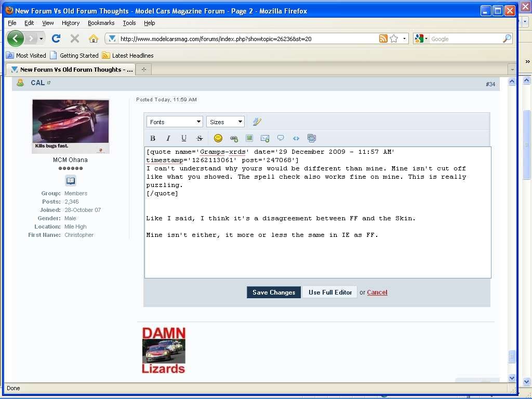Click the insert image icon
Image resolution: width=532 pixels, height=399 pixels.
coord(249,138)
